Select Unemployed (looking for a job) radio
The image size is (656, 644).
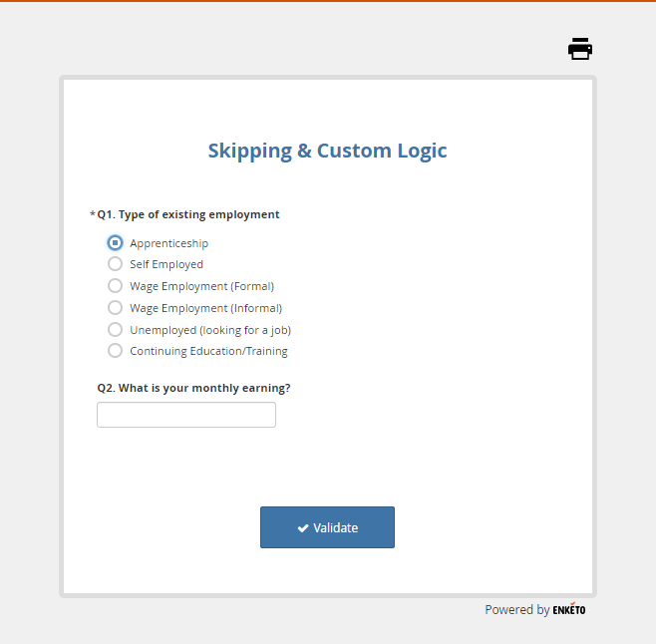(x=116, y=329)
